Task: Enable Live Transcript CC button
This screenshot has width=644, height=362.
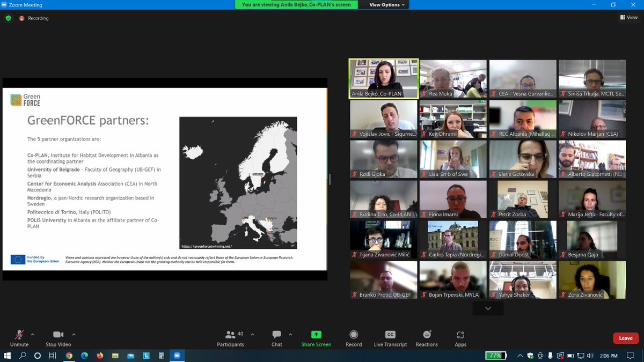Action: [390, 338]
